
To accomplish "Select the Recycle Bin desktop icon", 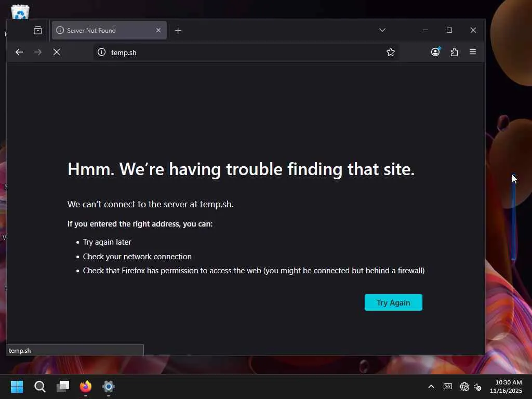I will (20, 12).
